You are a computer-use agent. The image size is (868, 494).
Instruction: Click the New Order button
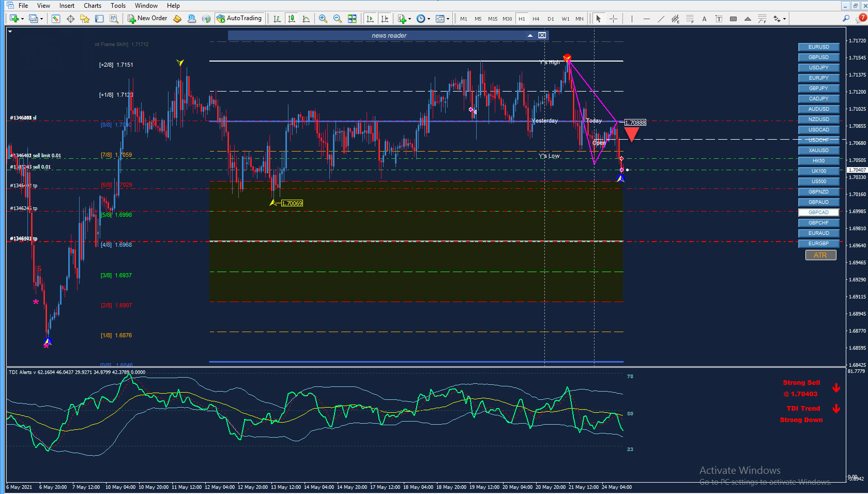point(148,18)
